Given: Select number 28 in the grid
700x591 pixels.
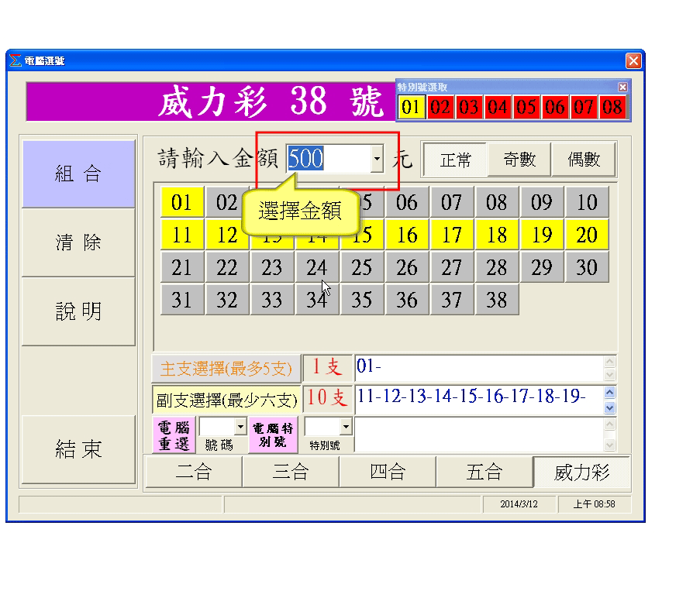Looking at the screenshot, I should [x=497, y=267].
